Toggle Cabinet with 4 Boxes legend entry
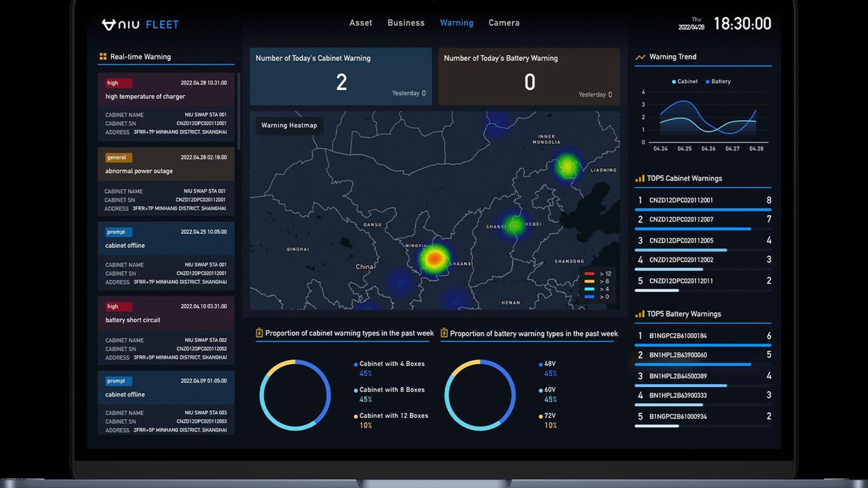The image size is (868, 488). 391,364
